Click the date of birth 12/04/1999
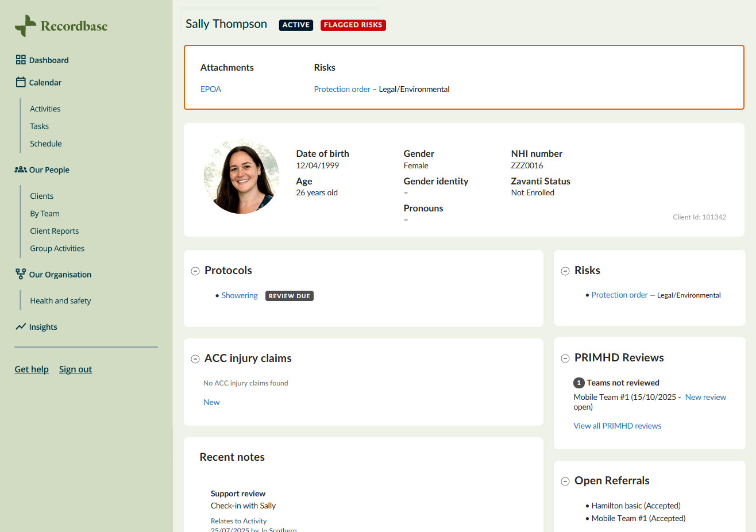 point(318,165)
